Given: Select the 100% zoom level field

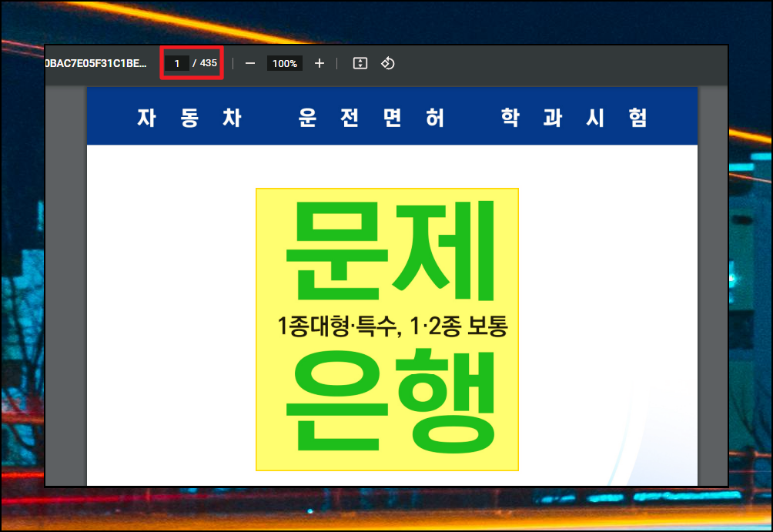Looking at the screenshot, I should point(284,64).
